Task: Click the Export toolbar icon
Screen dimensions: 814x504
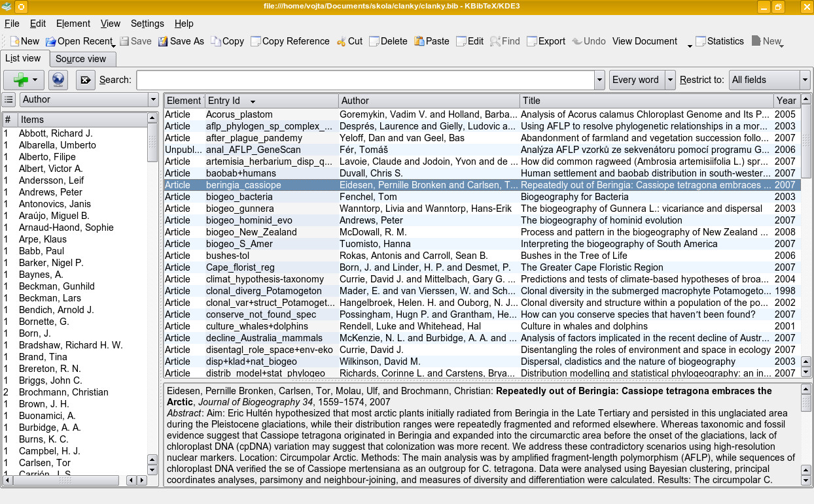Action: pyautogui.click(x=531, y=41)
